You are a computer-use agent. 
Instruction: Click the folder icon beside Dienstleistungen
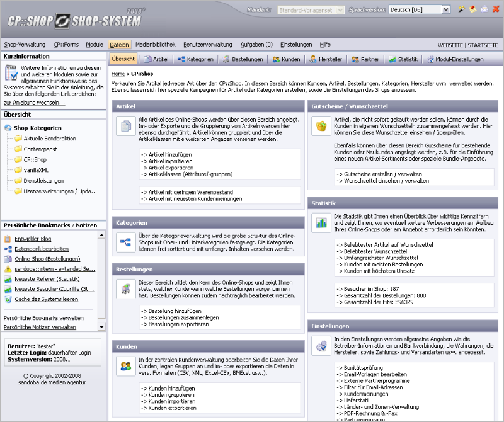(18, 181)
